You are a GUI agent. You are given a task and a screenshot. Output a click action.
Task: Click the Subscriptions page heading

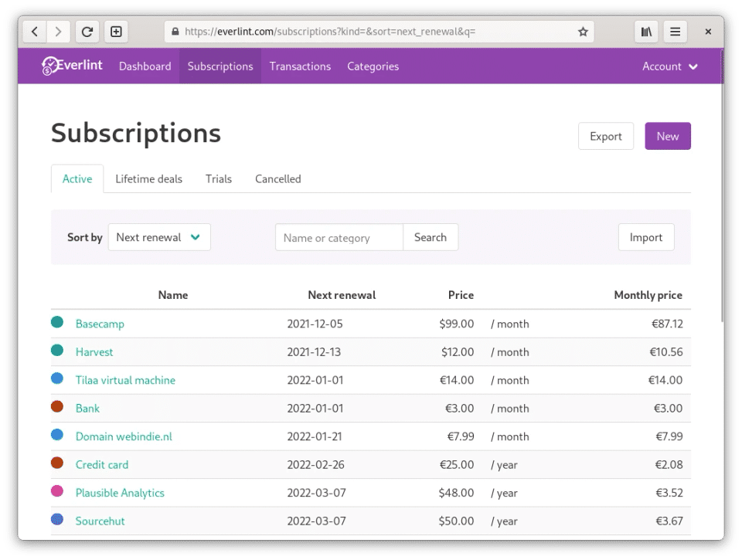(136, 134)
